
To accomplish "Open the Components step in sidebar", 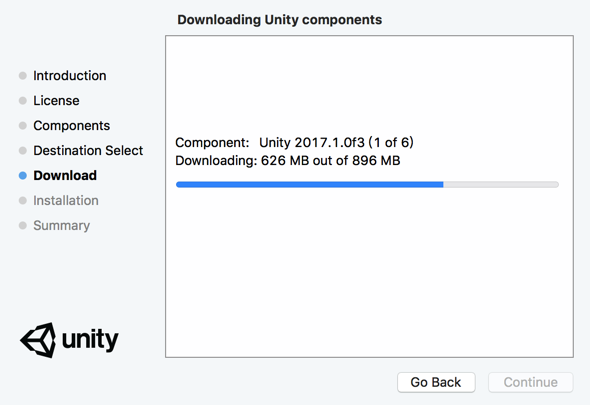I will coord(71,125).
